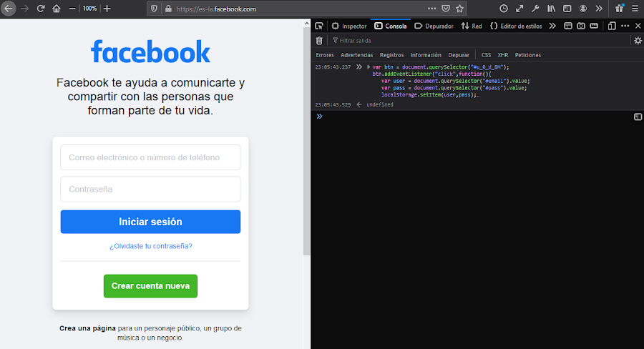This screenshot has width=644, height=349.
Task: Reset zoom at 100% indicator
Action: (x=89, y=9)
